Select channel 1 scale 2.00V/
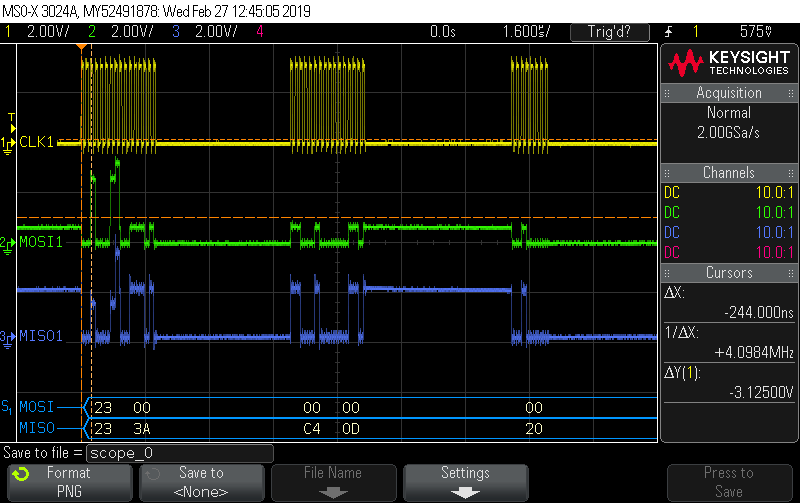 [x=48, y=32]
